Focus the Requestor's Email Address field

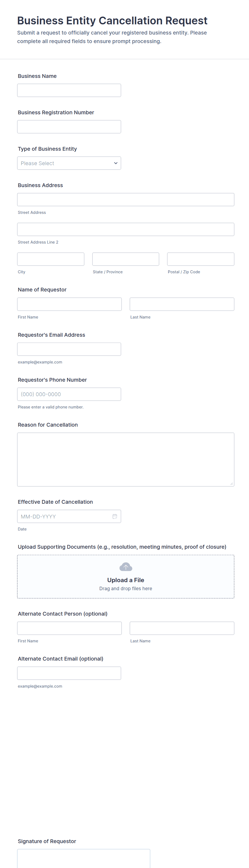(69, 349)
